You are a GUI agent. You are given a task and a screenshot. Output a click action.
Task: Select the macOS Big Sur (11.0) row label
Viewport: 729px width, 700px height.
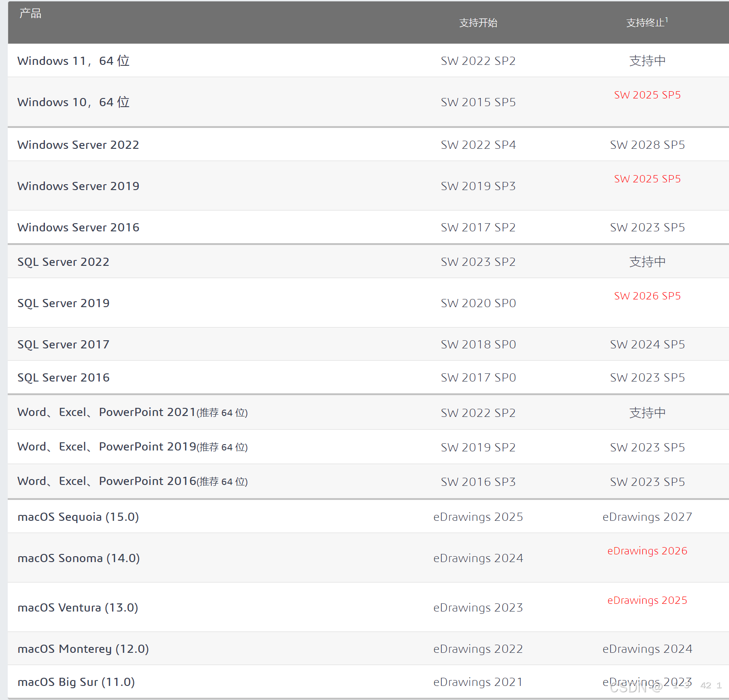76,682
